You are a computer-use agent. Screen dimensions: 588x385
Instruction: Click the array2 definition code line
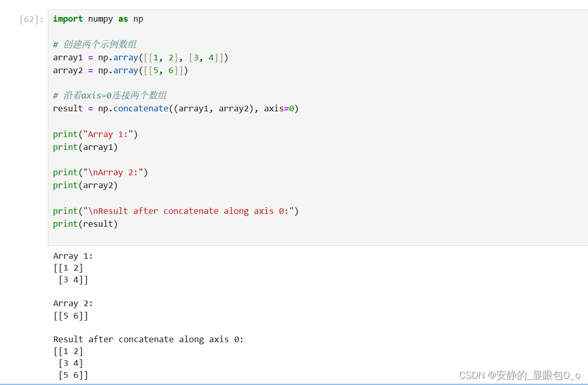point(121,71)
